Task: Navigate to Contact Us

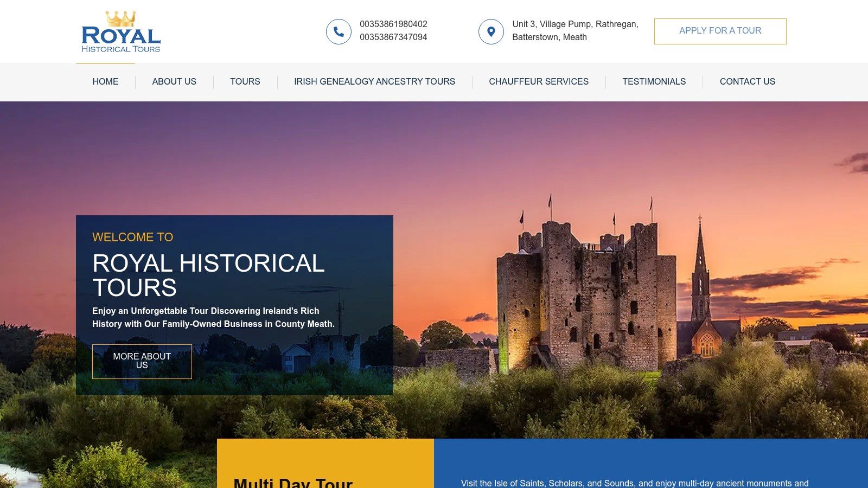Action: 748,81
